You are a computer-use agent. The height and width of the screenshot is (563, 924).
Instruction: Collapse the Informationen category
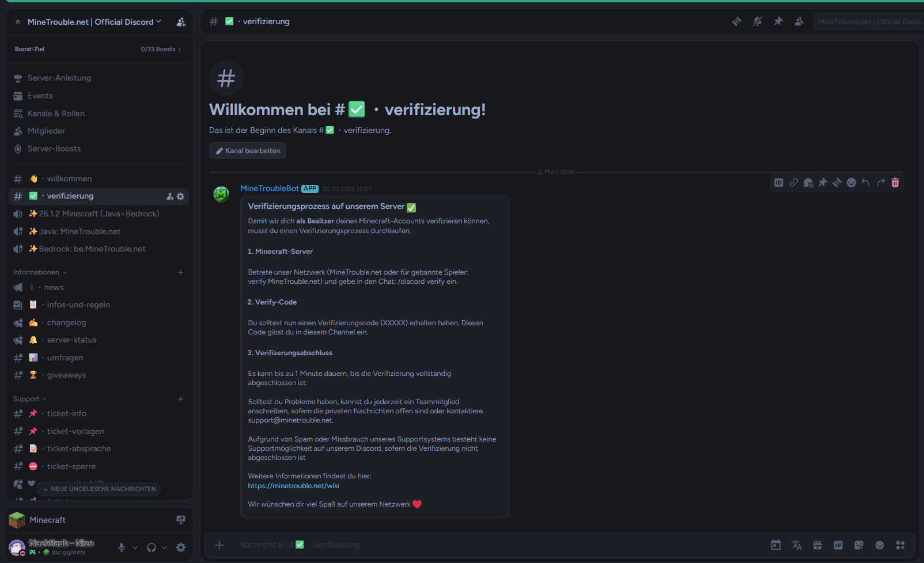pos(40,272)
